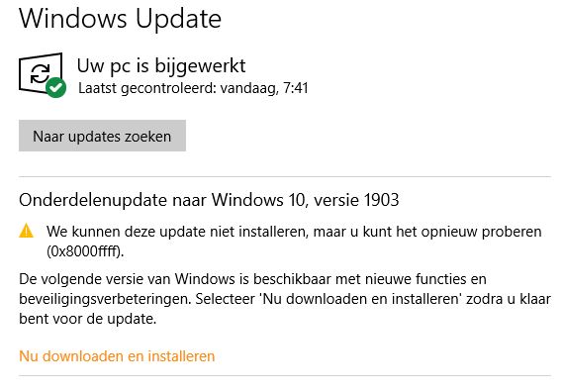This screenshot has height=392, width=563.
Task: Select the 'Uw pc is bijgewerkt' status text
Action: point(161,66)
